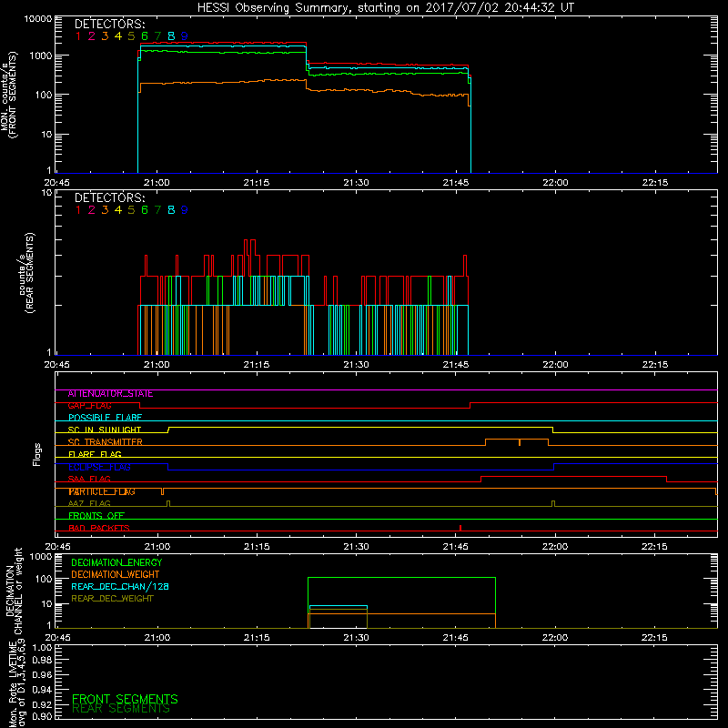Image resolution: width=728 pixels, height=728 pixels.
Task: Click the FRONTS_OFF flag label
Action: pos(96,516)
